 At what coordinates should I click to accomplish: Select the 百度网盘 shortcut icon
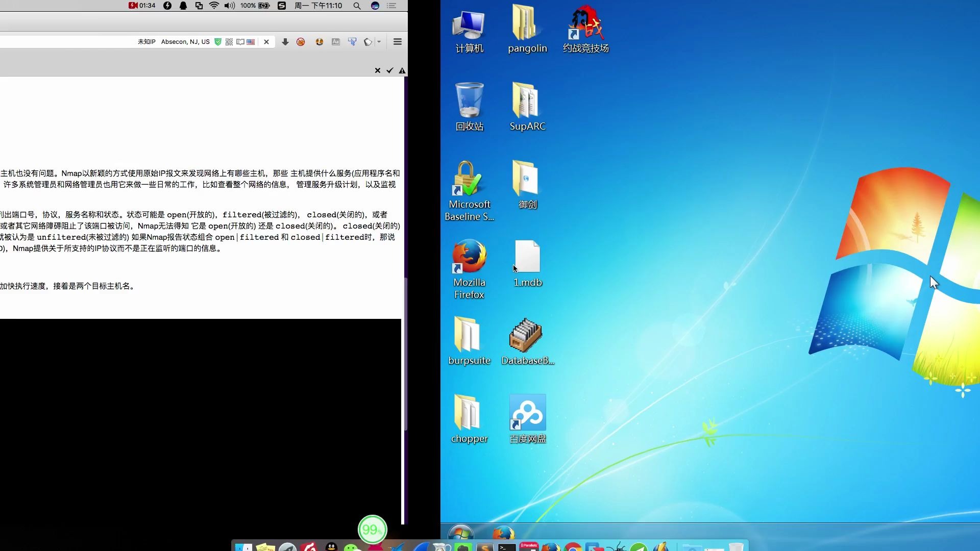coord(527,419)
